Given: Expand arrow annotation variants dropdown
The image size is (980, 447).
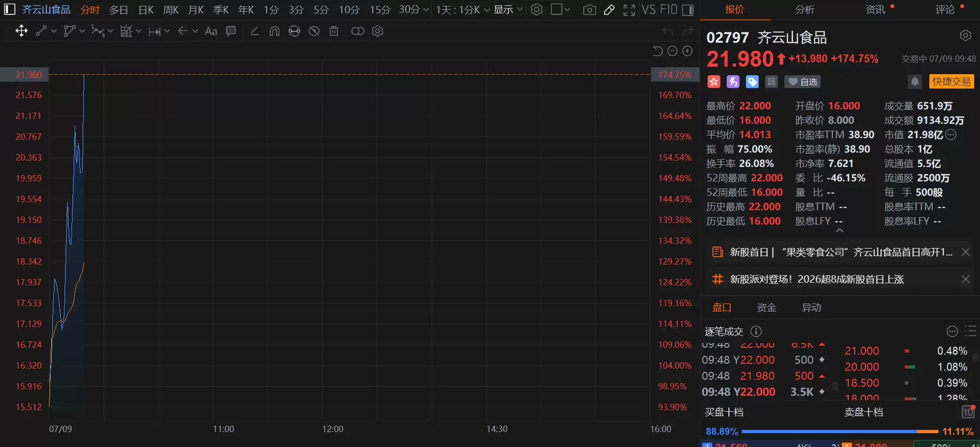Looking at the screenshot, I should click(x=195, y=31).
